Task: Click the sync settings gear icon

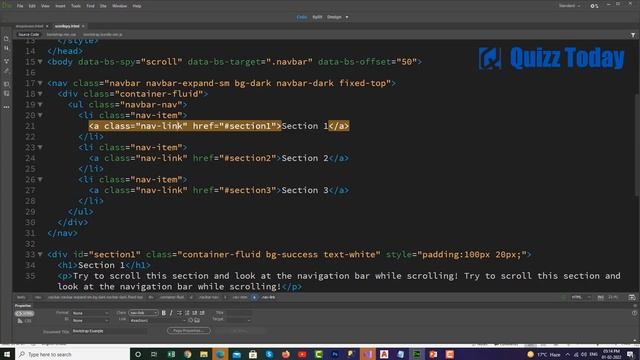Action: (x=594, y=6)
